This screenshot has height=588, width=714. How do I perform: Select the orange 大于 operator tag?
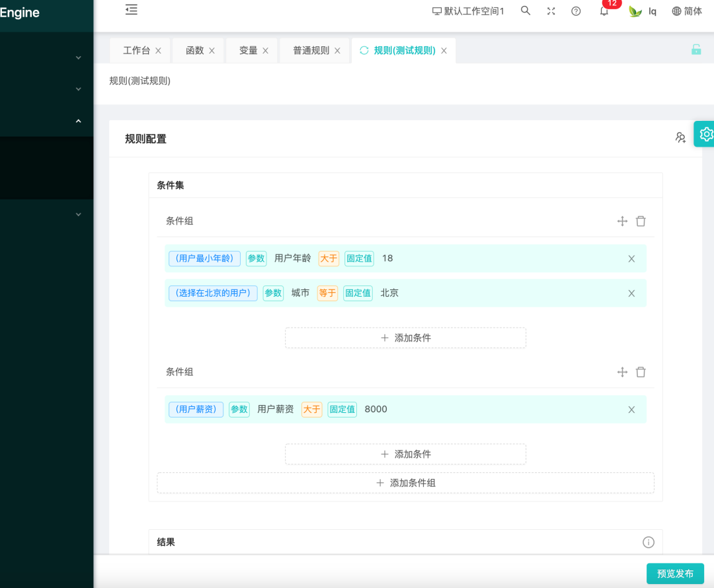(x=329, y=258)
